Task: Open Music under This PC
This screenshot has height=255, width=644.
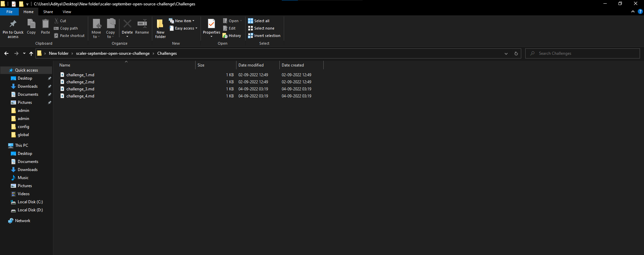Action: point(23,178)
